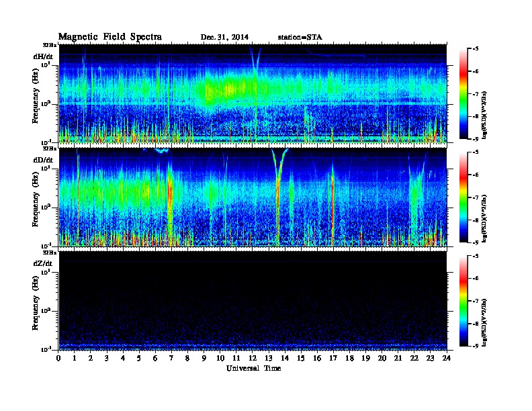This screenshot has width=532, height=411.
Task: Click hour 13 on the Universal Time axis
Action: point(269,358)
